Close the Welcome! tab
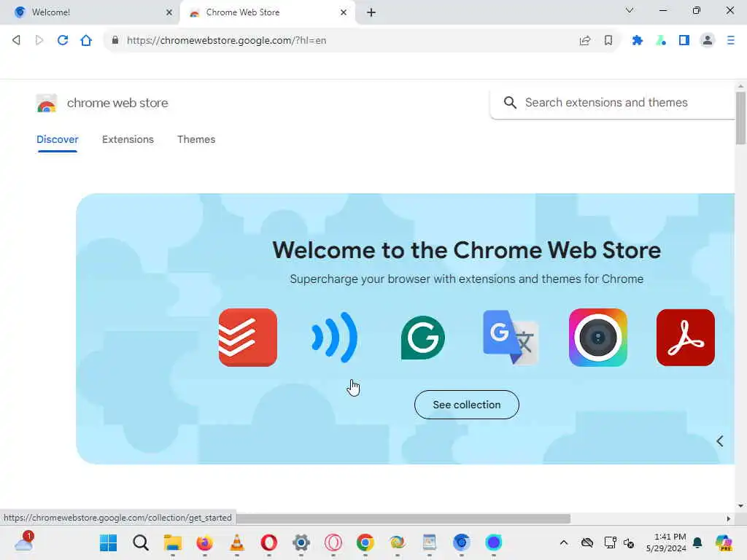This screenshot has height=560, width=747. [169, 12]
